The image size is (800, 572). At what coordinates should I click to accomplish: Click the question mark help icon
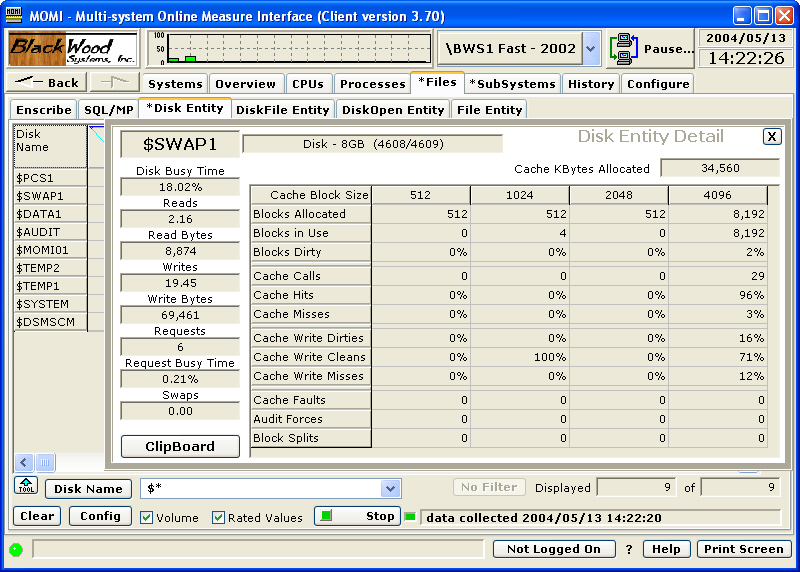629,549
